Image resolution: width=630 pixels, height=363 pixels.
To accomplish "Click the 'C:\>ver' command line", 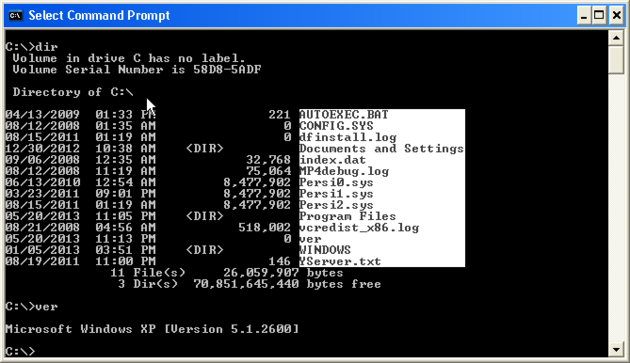I will pos(32,306).
